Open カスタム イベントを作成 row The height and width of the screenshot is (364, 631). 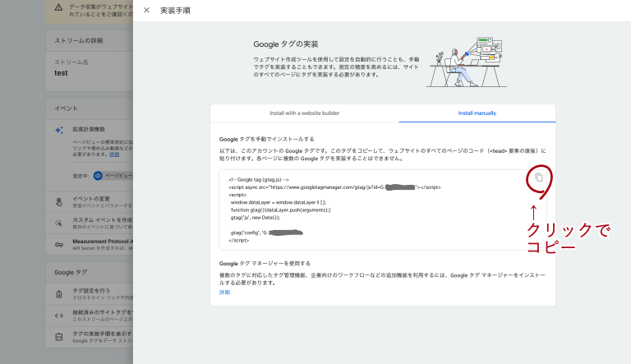90,223
